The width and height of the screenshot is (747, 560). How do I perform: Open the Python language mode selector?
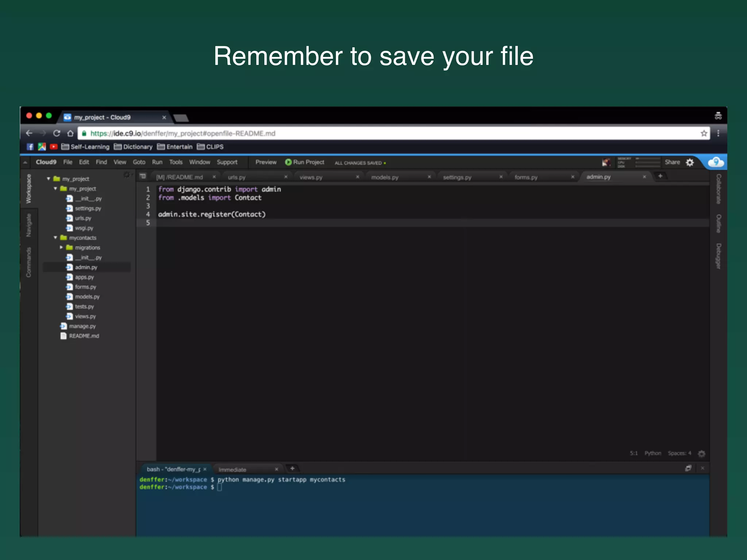click(653, 453)
